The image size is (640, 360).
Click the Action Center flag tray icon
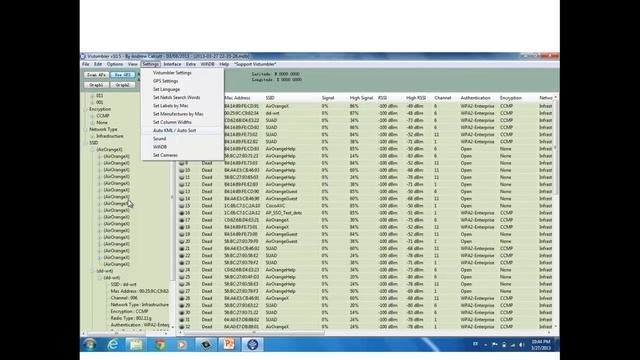pyautogui.click(x=495, y=345)
